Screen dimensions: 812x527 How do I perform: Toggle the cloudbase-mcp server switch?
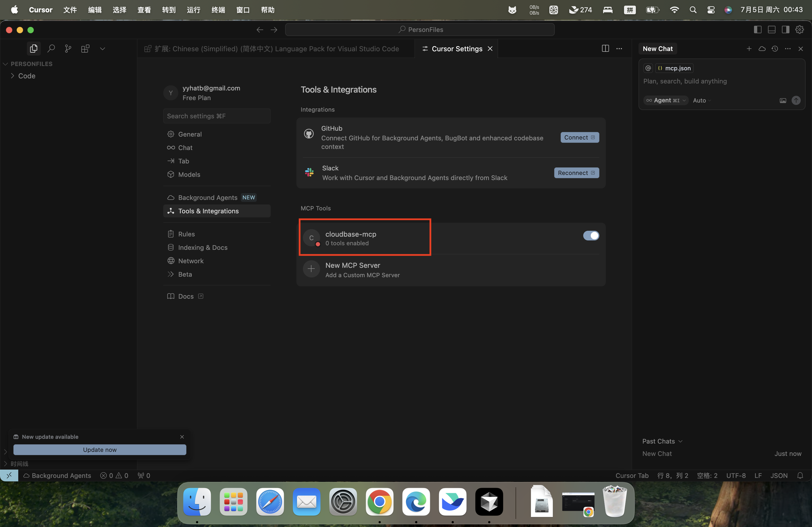coord(591,236)
